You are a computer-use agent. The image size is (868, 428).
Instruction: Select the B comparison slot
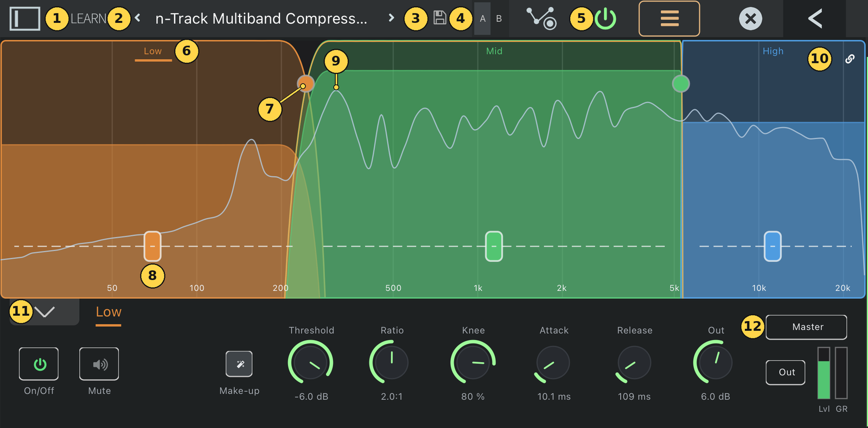click(x=499, y=18)
